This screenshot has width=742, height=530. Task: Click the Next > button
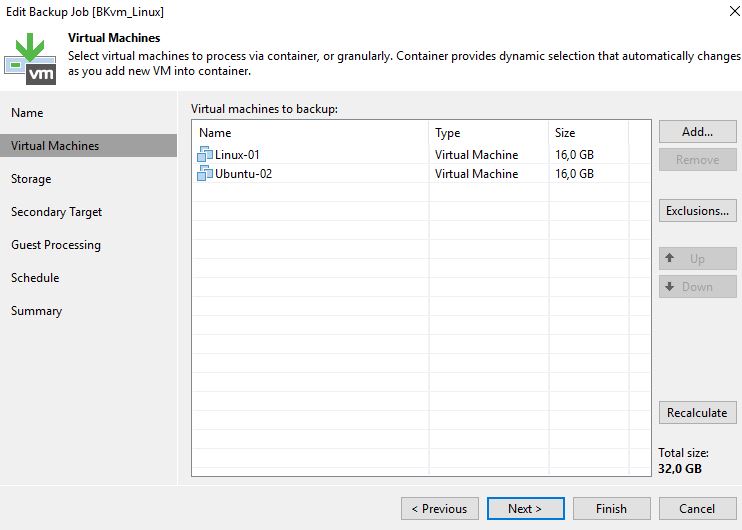click(x=525, y=509)
